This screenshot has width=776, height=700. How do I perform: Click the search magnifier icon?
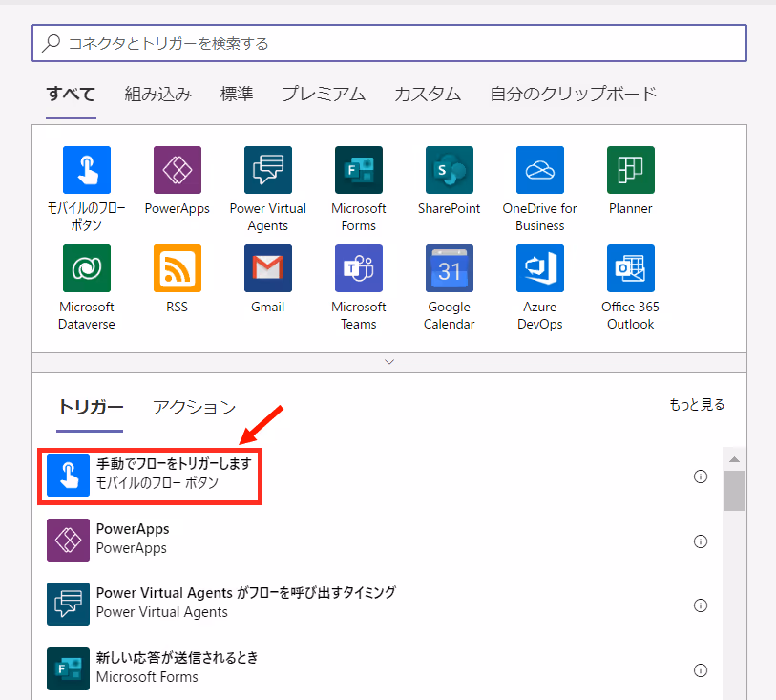point(51,43)
